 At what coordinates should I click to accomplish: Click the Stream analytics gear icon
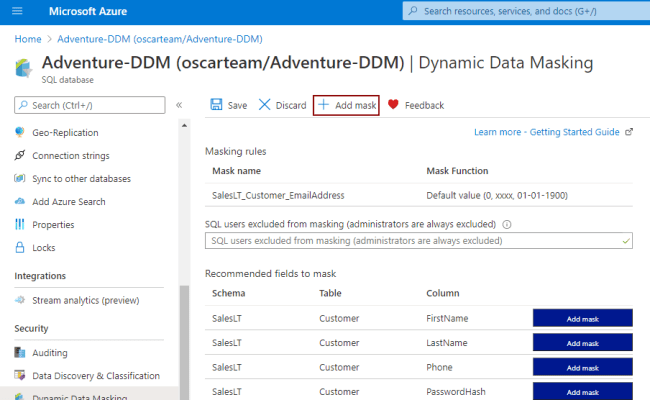point(19,300)
